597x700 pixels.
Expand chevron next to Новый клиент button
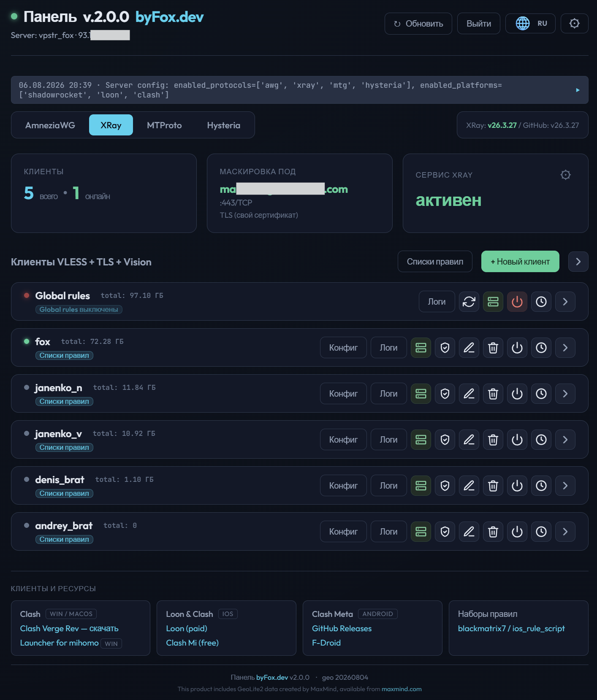(x=578, y=262)
